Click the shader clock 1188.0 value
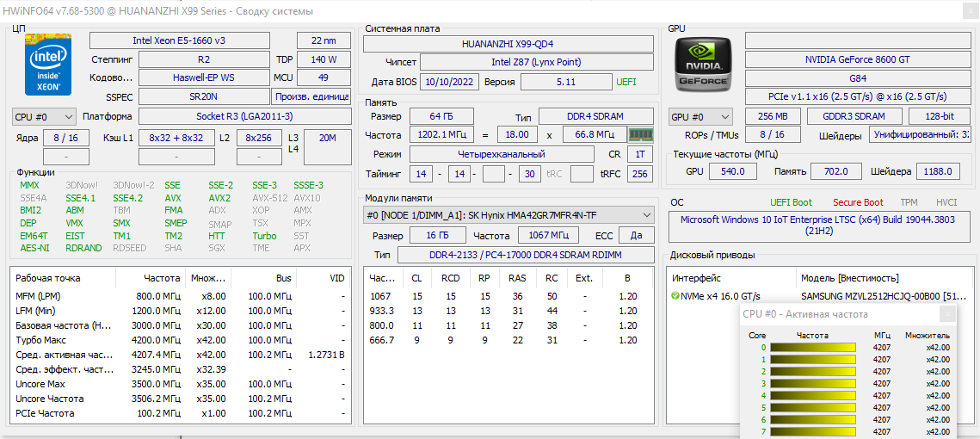Image resolution: width=980 pixels, height=439 pixels. [939, 171]
